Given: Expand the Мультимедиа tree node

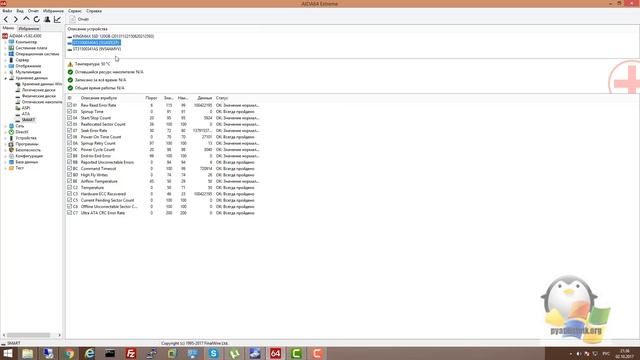Looking at the screenshot, I should [x=5, y=72].
